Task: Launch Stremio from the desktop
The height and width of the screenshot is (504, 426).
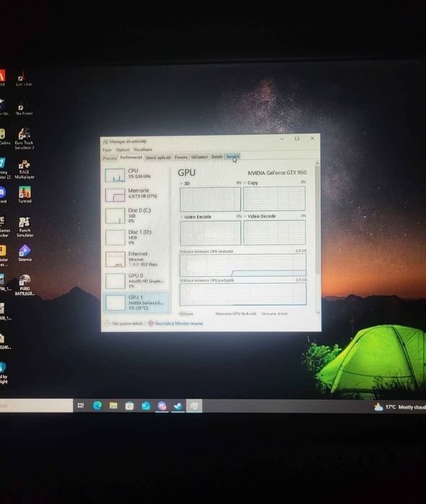Action: click(25, 253)
